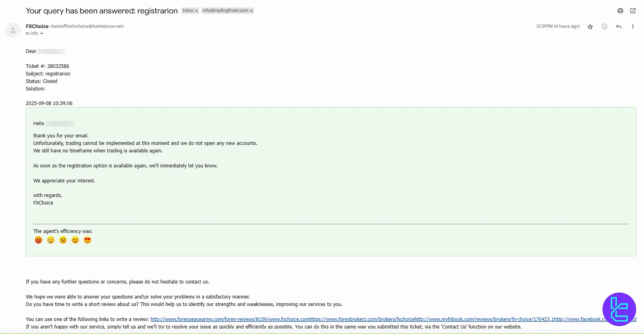Remove the info@tradingfinder.com label
This screenshot has height=334, width=644.
(x=251, y=11)
